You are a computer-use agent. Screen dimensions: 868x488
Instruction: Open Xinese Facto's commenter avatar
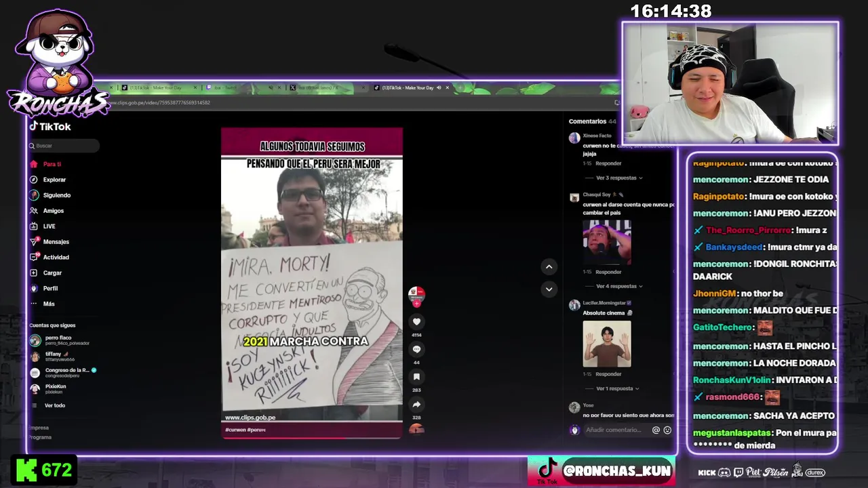[x=574, y=138]
